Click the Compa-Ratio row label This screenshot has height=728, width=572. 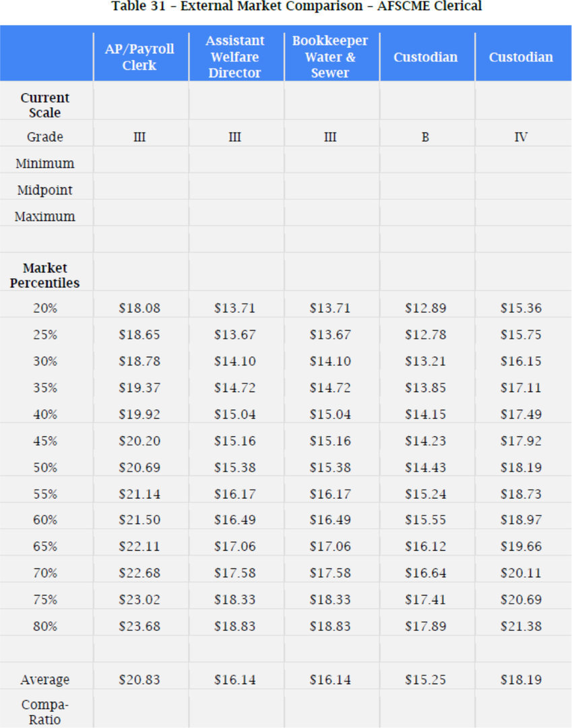[x=45, y=712]
